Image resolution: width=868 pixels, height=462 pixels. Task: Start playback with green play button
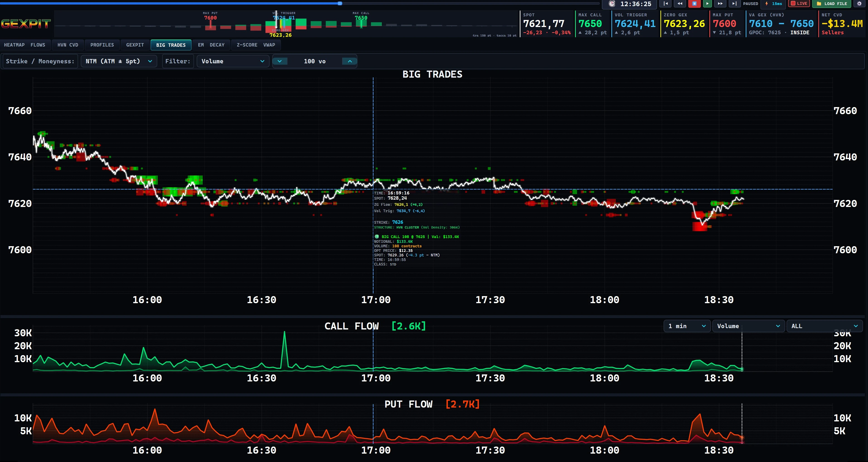pos(707,4)
